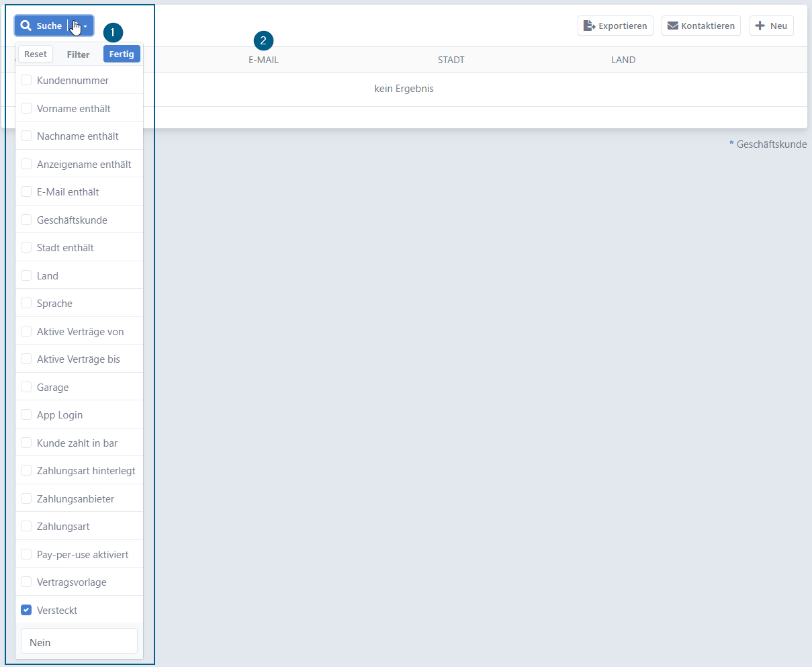
Task: Uncheck the Versteckt filter
Action: 26,610
